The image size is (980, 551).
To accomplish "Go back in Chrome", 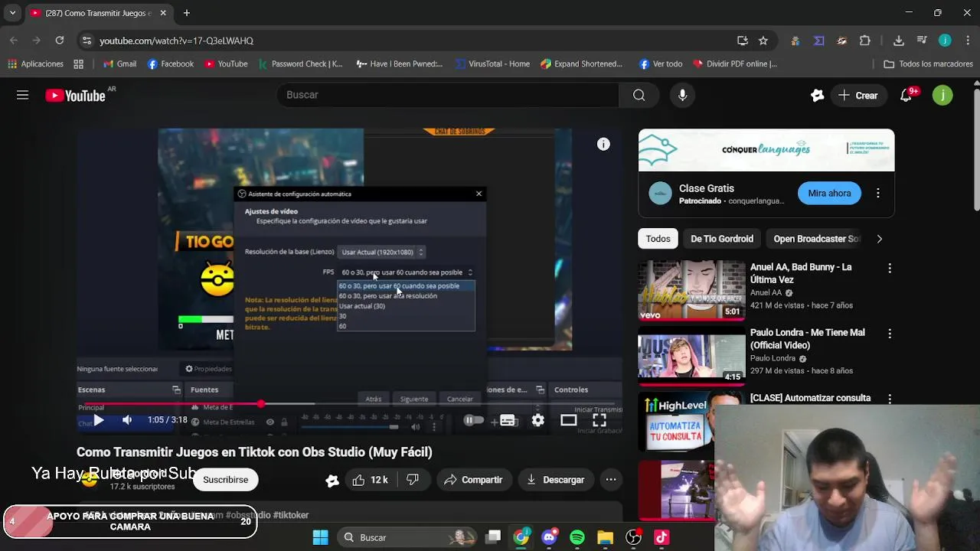I will (x=14, y=41).
